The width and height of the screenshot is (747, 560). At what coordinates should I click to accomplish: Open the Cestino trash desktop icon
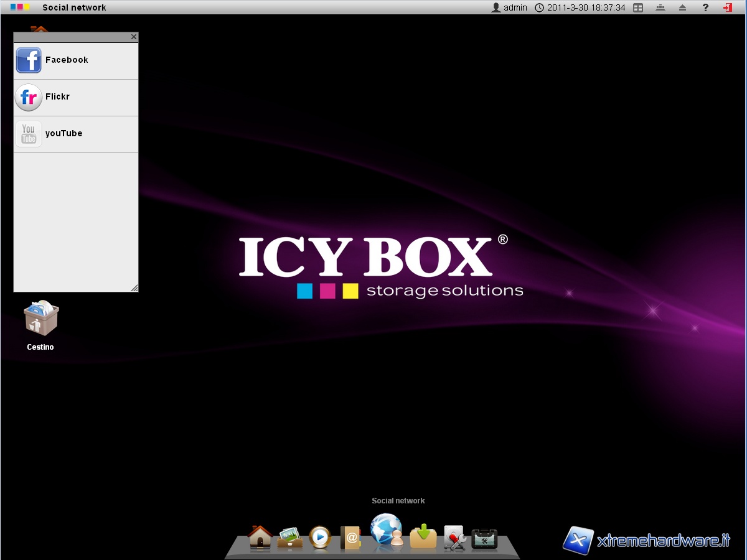pos(41,320)
